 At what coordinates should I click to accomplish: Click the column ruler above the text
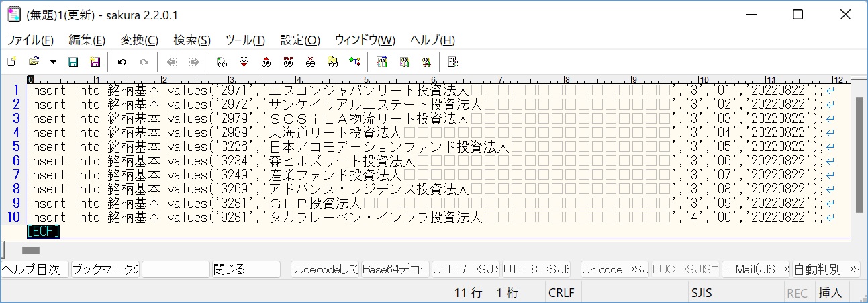(x=438, y=79)
